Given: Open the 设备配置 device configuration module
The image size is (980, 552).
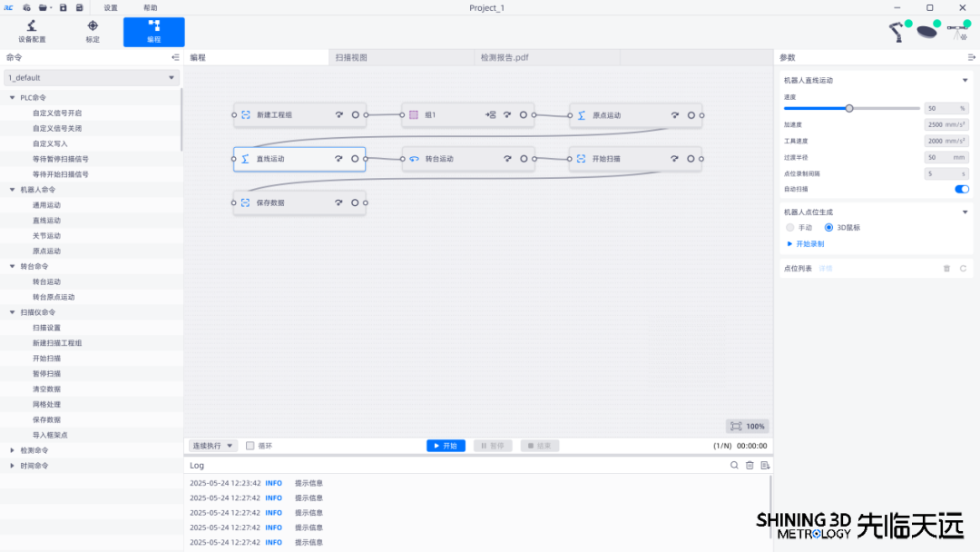Looking at the screenshot, I should click(x=32, y=31).
